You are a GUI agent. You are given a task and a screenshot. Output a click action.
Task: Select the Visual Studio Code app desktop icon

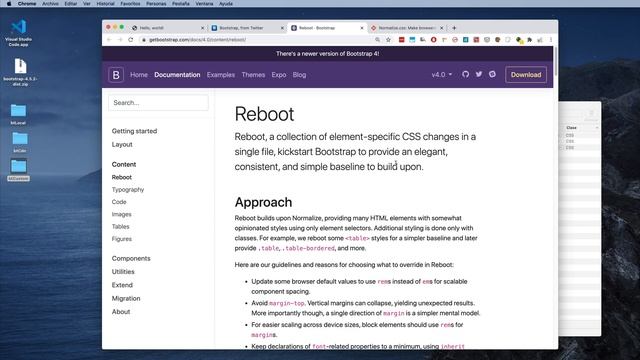tap(18, 33)
